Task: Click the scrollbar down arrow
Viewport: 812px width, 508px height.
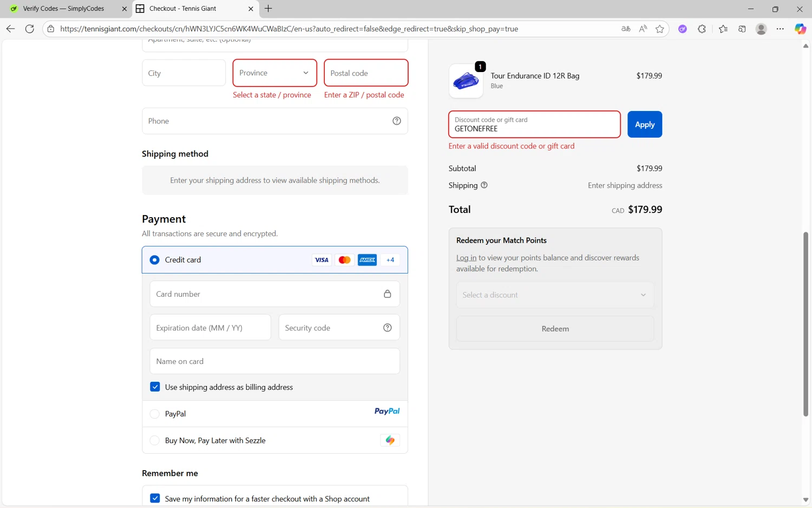Action: click(806, 500)
